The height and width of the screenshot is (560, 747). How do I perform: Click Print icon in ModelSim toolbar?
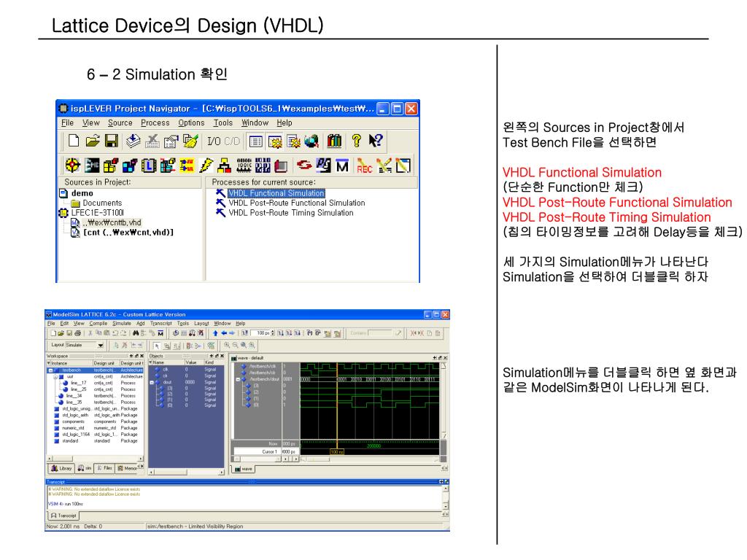click(x=77, y=332)
